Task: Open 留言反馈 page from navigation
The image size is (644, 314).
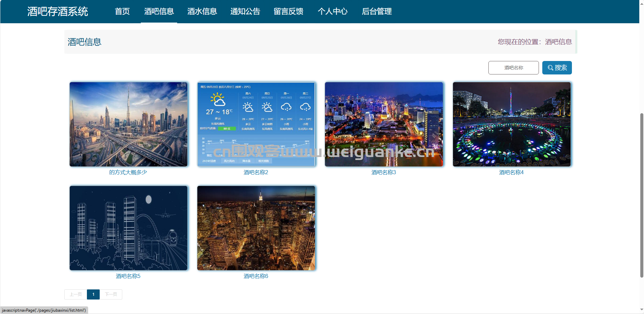Action: point(289,11)
